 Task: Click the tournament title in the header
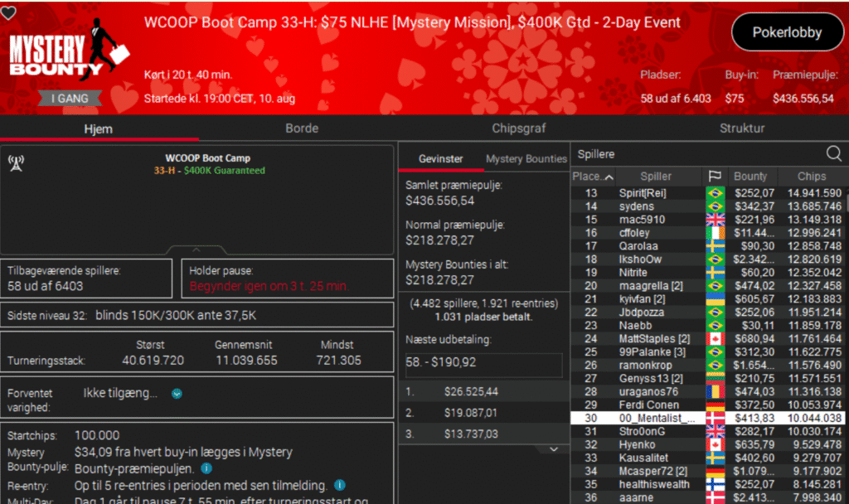(x=412, y=22)
